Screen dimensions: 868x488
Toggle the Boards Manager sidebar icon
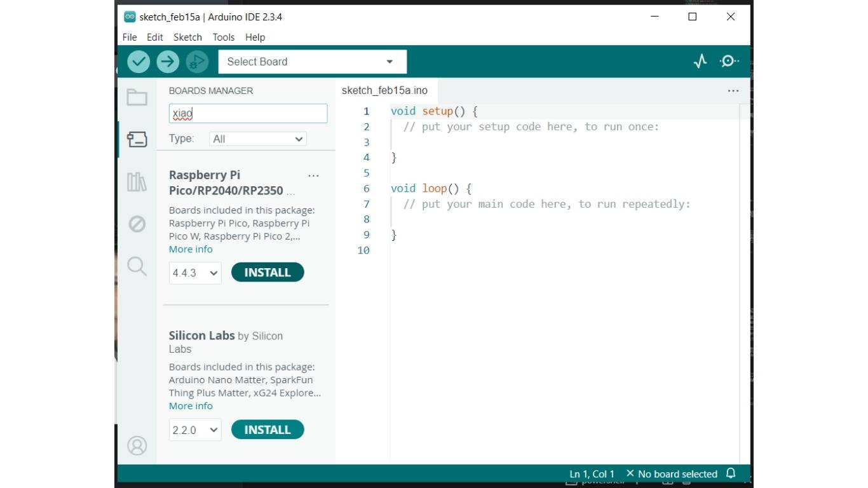click(137, 139)
